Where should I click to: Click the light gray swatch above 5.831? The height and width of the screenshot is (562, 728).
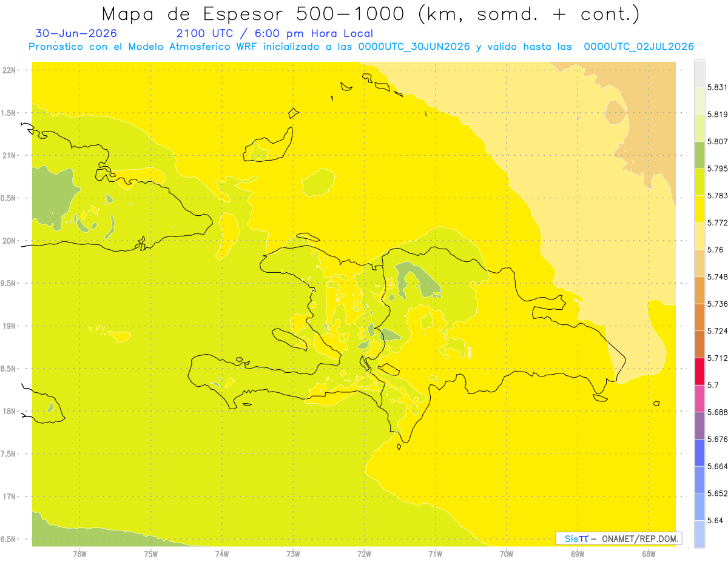tap(699, 73)
